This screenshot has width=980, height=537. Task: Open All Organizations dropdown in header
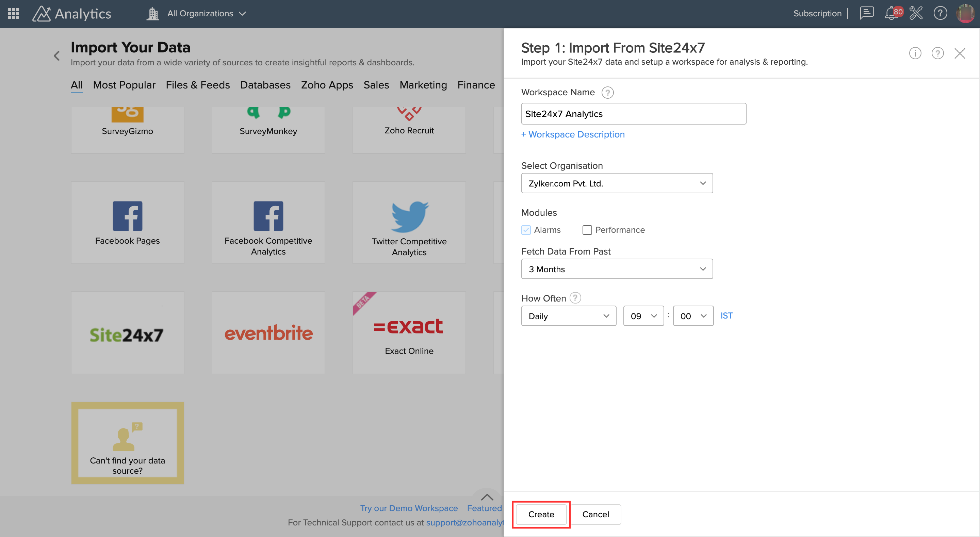(x=206, y=14)
